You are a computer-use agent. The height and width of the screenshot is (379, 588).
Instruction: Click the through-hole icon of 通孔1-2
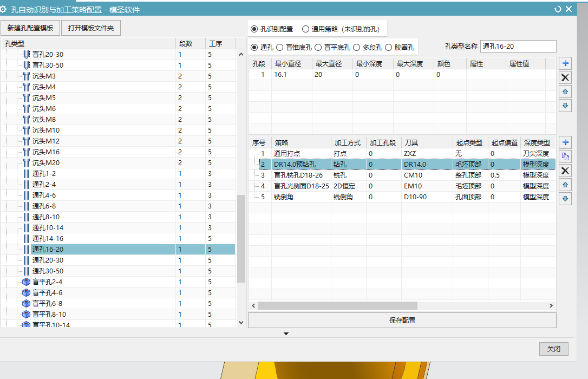click(x=26, y=174)
